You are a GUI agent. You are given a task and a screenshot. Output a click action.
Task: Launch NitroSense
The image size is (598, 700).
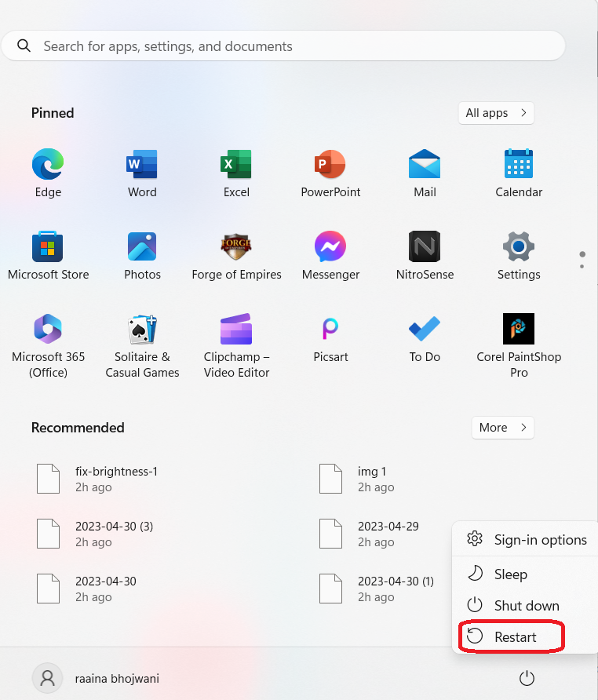(425, 255)
